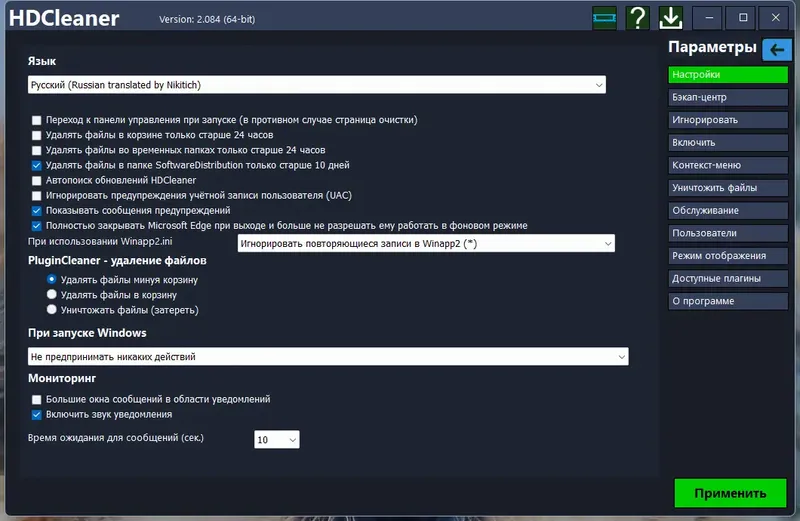Click the Version 2.084 (64-bit) text
Viewport: 800px width, 521px height.
pos(207,19)
